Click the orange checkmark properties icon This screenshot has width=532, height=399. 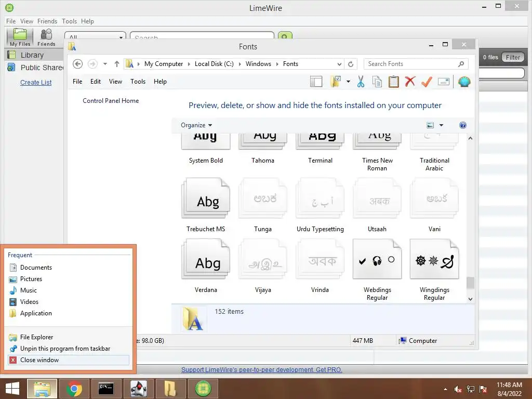[x=427, y=82]
